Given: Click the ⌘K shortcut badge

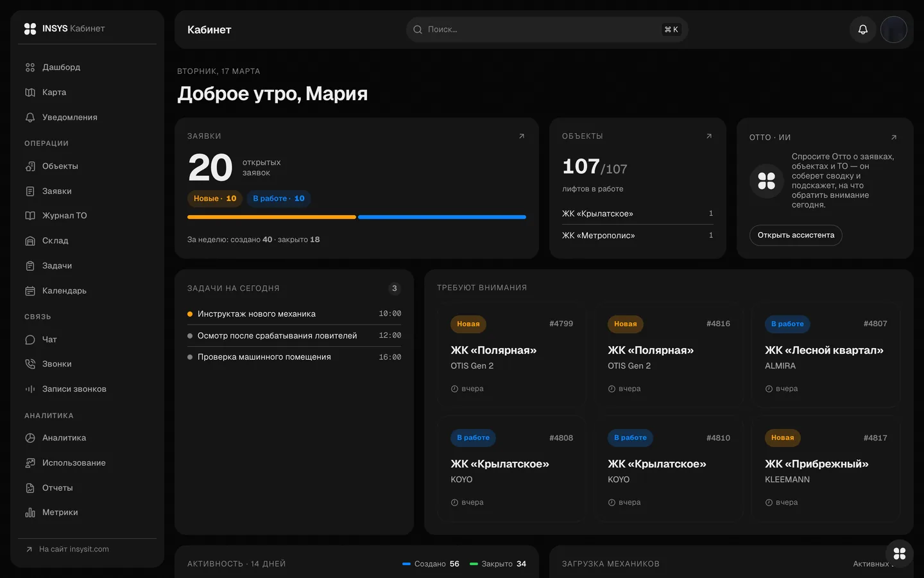Looking at the screenshot, I should (671, 30).
